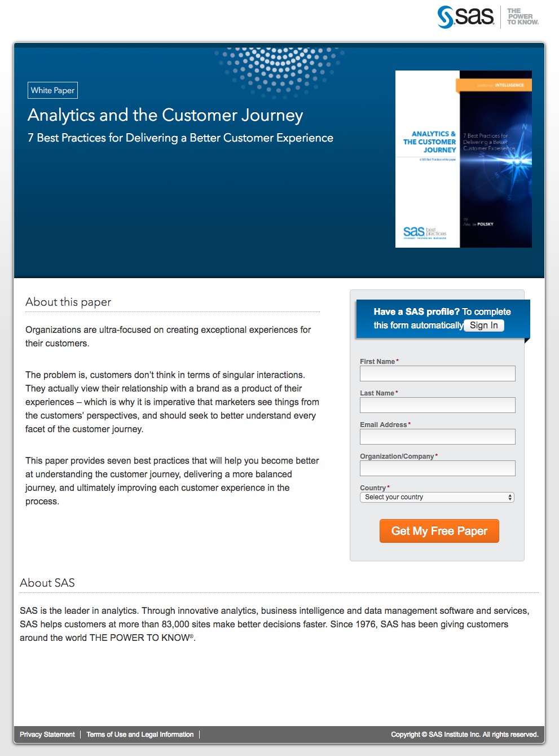The image size is (559, 756).
Task: Open the white paper cover thumbnail
Action: [x=463, y=159]
